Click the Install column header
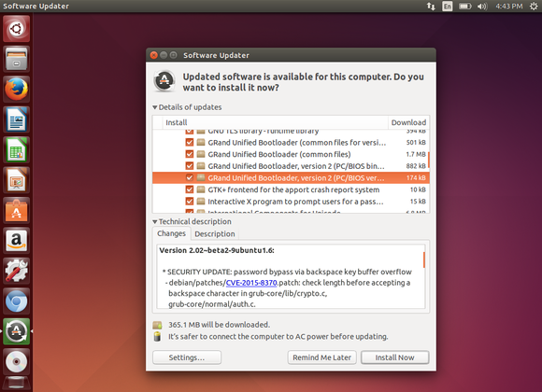The height and width of the screenshot is (392, 542). pos(276,122)
